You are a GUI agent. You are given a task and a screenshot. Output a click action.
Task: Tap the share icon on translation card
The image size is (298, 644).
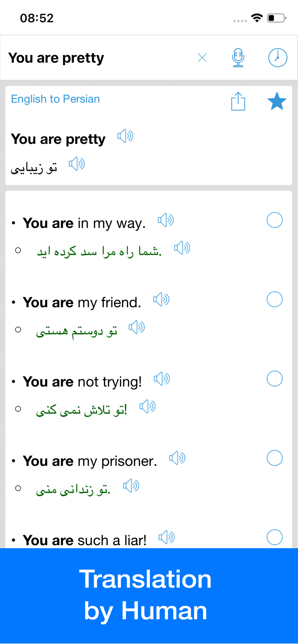[x=238, y=101]
